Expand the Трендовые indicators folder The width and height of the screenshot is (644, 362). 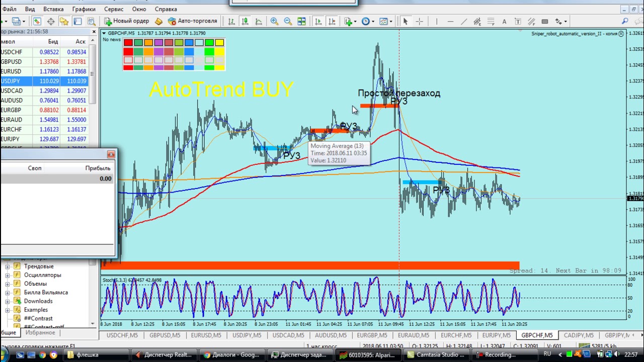point(8,266)
